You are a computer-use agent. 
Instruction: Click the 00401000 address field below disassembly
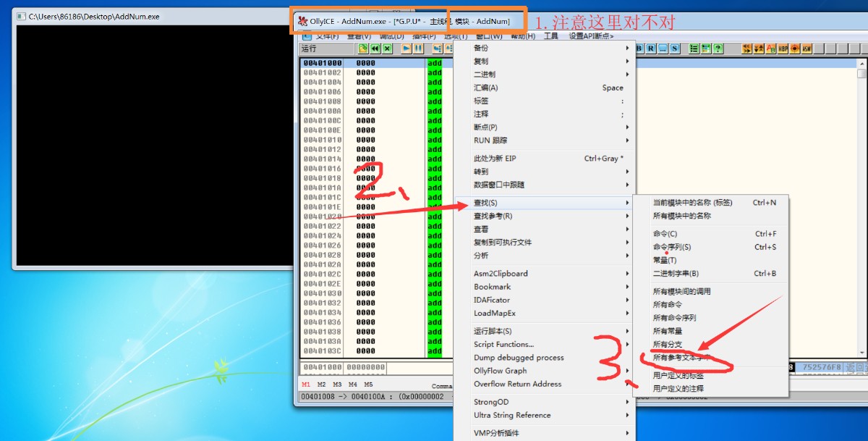point(322,367)
